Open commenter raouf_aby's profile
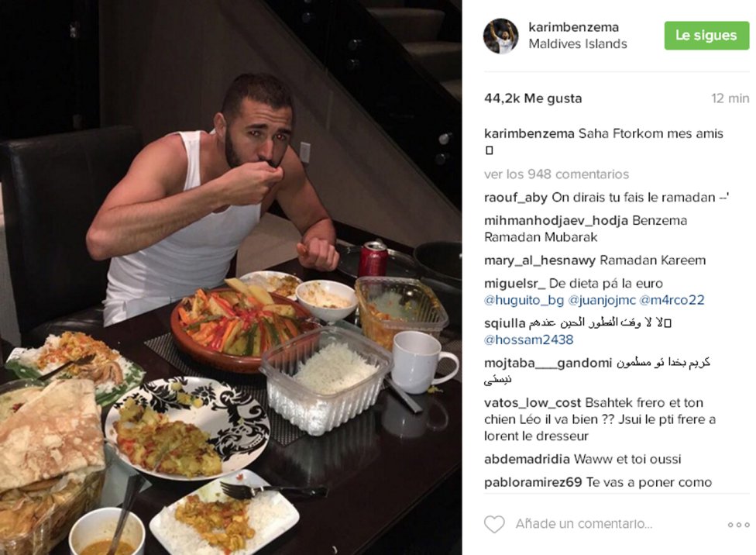Image resolution: width=756 pixels, height=555 pixels. [x=515, y=198]
